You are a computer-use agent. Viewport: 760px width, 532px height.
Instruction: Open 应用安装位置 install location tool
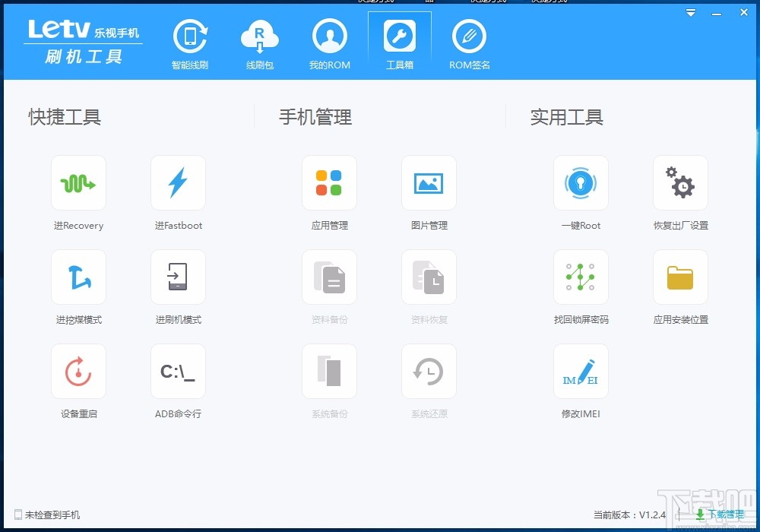(679, 277)
